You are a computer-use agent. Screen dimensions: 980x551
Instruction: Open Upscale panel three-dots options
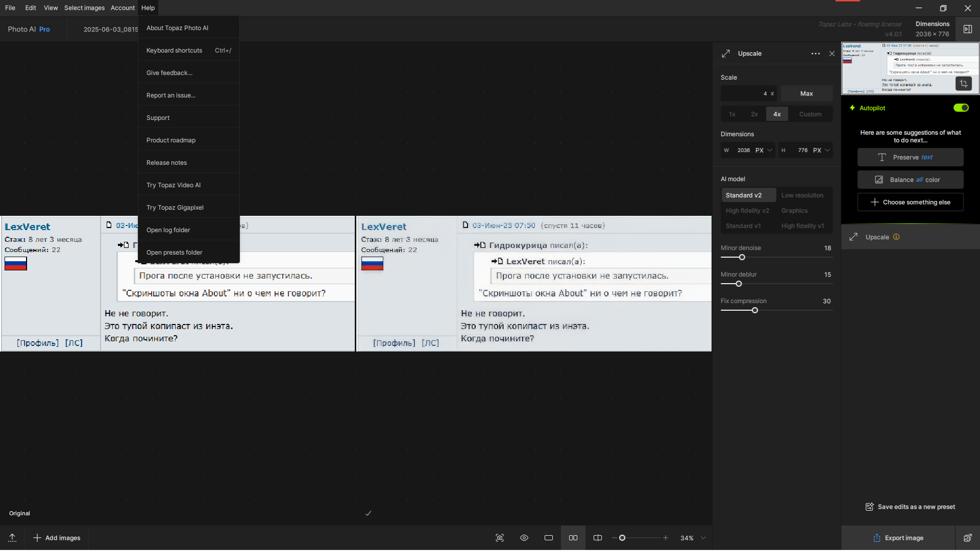[x=816, y=54]
